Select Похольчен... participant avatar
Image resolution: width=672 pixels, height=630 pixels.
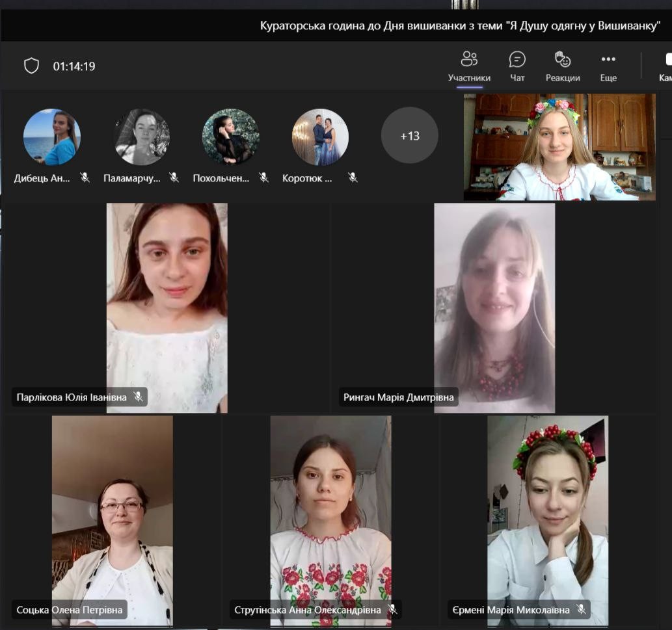[230, 137]
